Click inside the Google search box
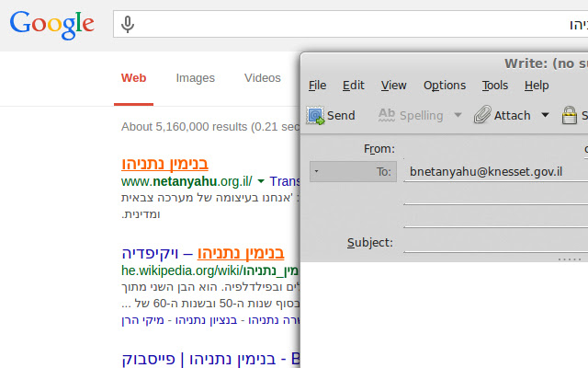588x368 pixels. (351, 24)
